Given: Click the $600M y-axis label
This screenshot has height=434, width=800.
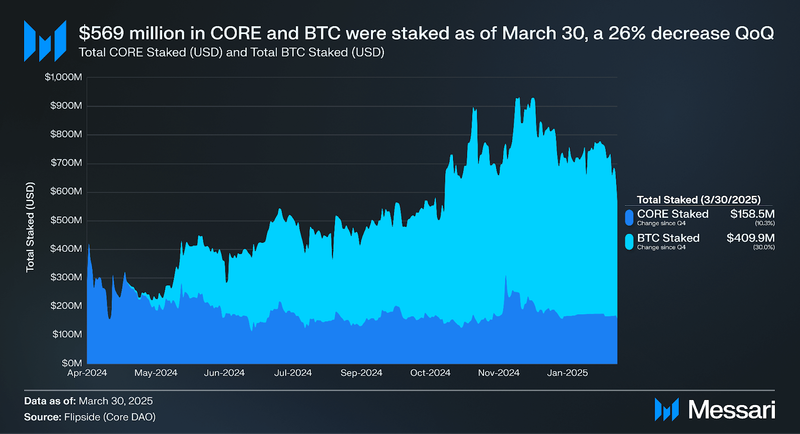Looking at the screenshot, I should [66, 191].
